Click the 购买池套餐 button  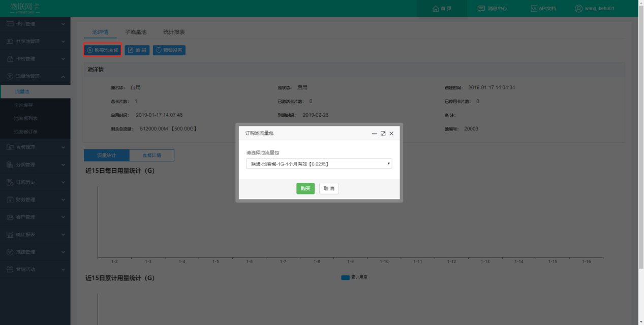102,50
